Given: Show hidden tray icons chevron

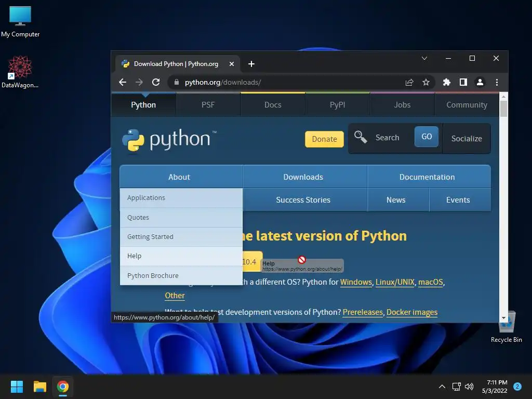Looking at the screenshot, I should click(442, 387).
